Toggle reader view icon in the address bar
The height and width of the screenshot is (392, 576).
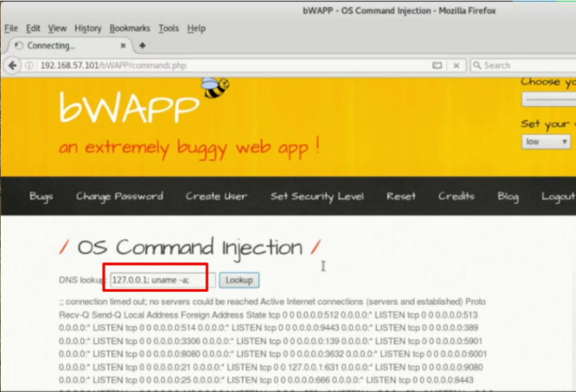pos(437,65)
